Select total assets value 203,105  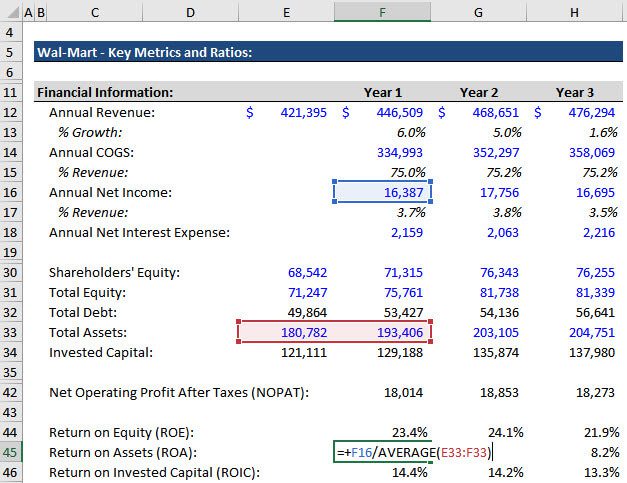[496, 332]
